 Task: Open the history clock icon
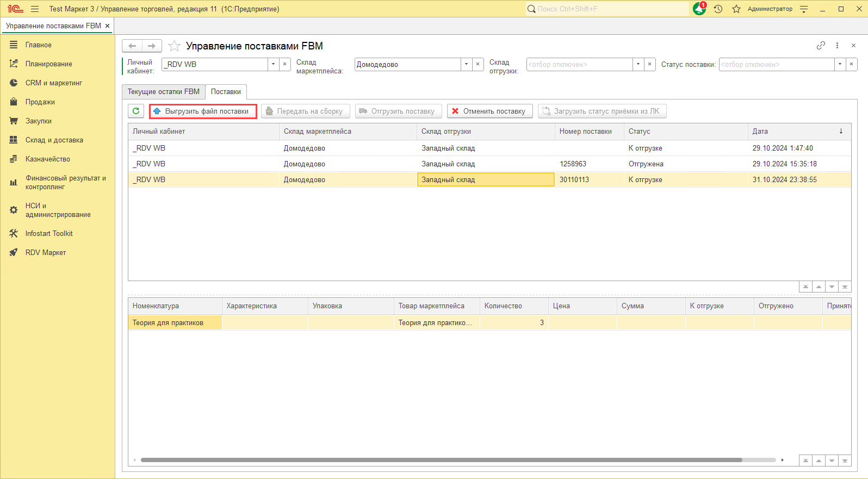[x=718, y=9]
